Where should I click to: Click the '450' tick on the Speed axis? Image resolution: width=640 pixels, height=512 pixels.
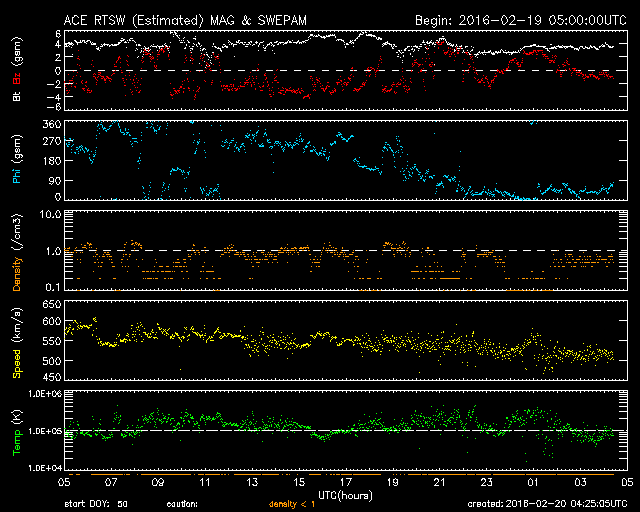(x=52, y=377)
